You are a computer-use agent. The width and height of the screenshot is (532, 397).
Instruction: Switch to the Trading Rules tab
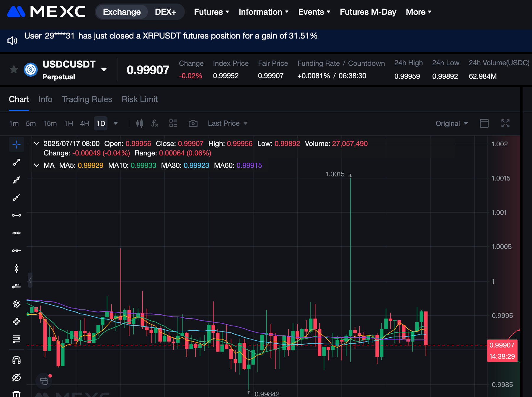click(87, 99)
